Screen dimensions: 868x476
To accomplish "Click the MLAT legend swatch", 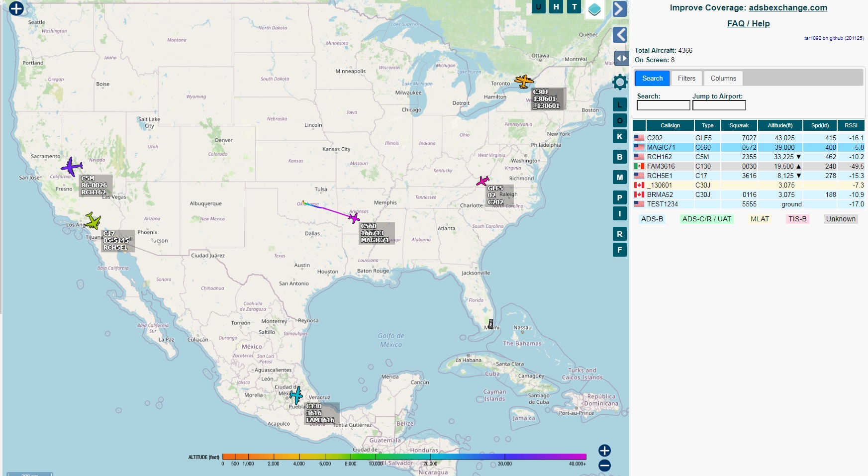I will point(760,219).
